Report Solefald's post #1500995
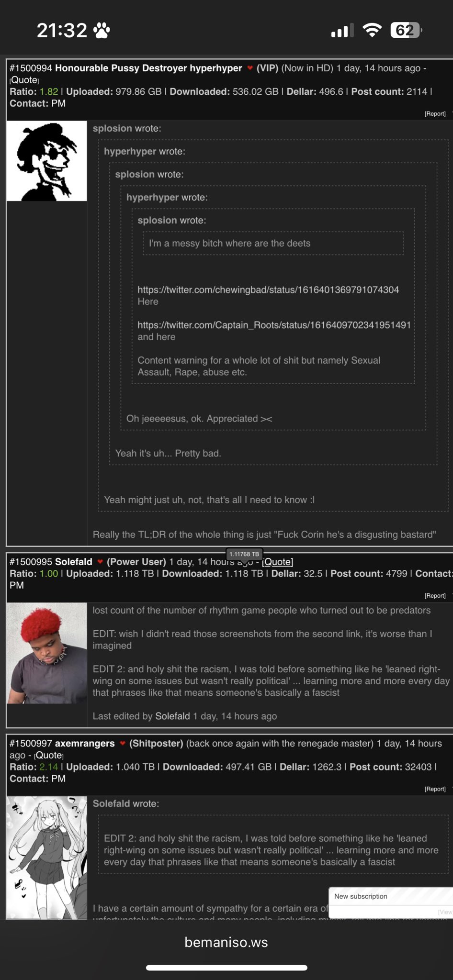Viewport: 453px width, 980px height. coord(435,595)
